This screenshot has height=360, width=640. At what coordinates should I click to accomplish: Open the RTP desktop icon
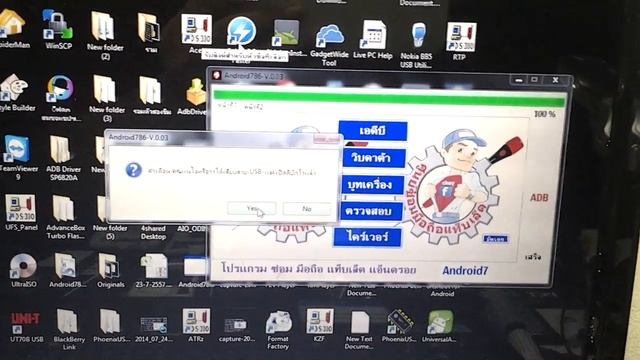point(460,41)
